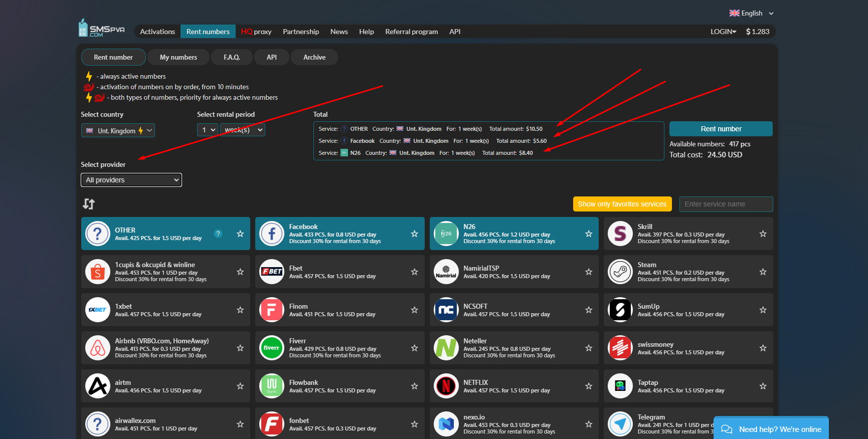Click the airwallex.com question-mark logo
Screen dimensions: 868x439
(98, 424)
